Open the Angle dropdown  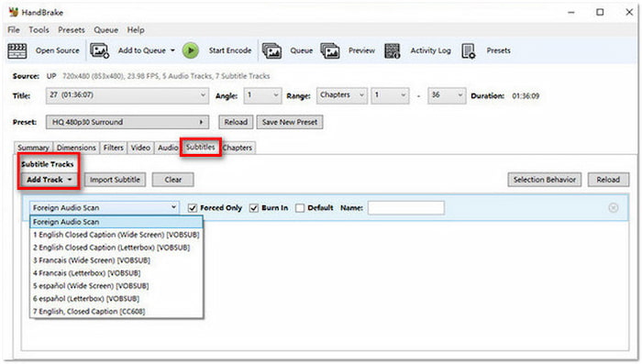[x=262, y=95]
